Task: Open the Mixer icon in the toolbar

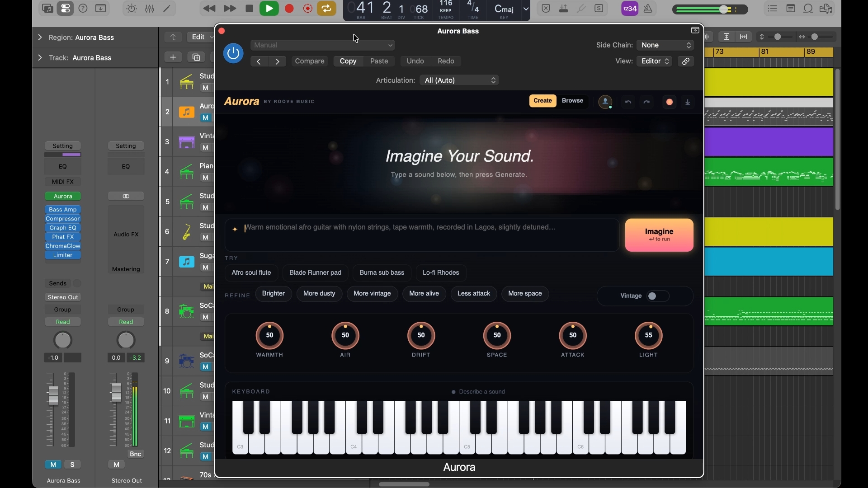Action: click(150, 9)
